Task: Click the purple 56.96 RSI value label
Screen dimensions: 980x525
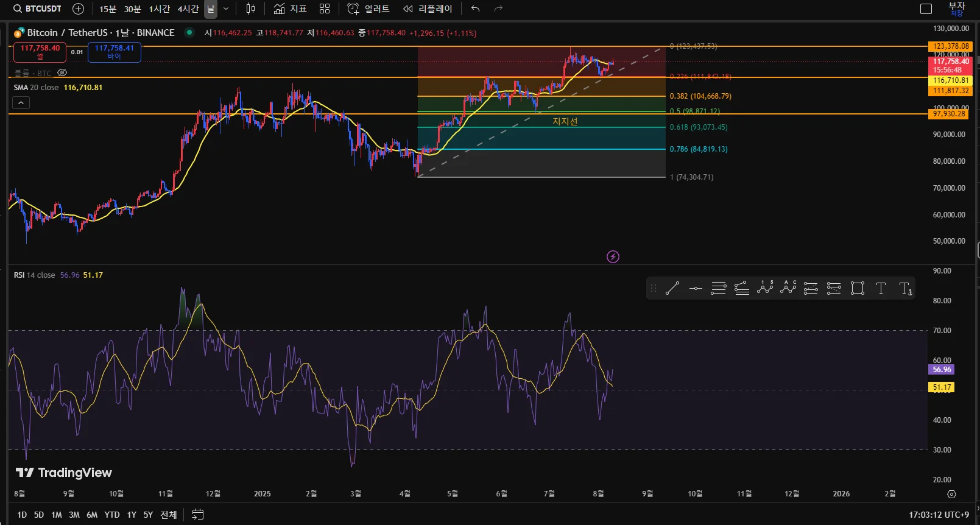Action: 942,370
